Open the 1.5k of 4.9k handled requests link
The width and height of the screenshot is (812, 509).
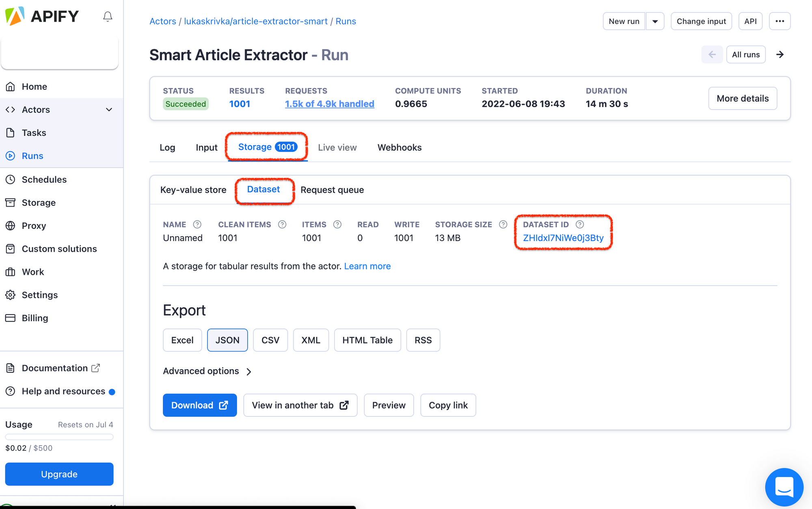coord(329,104)
